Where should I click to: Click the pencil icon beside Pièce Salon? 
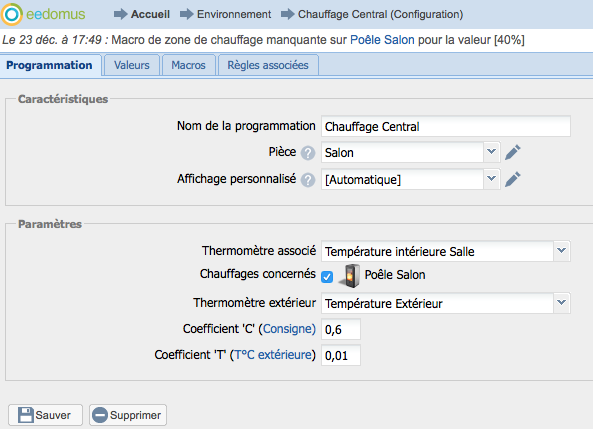click(513, 152)
